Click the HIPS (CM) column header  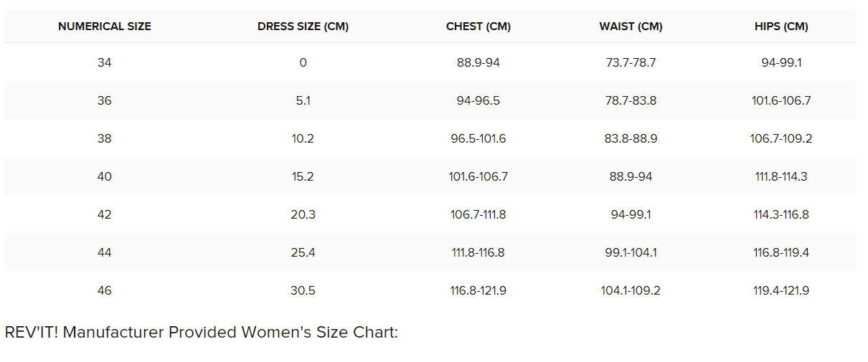(x=781, y=27)
